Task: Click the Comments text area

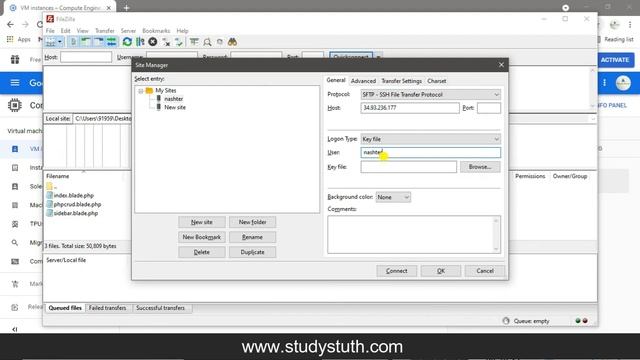Action: tap(414, 234)
